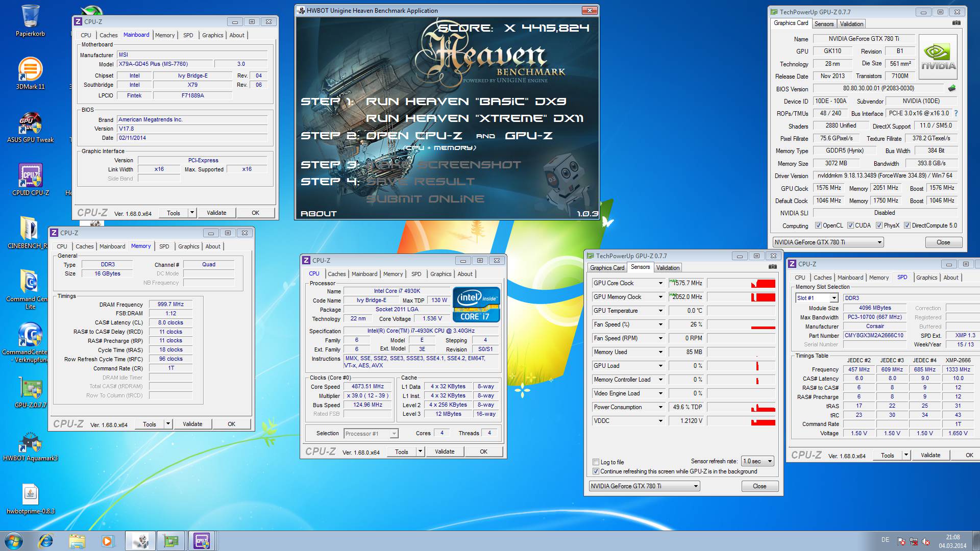Open the Memory Used sensor dropdown

point(660,352)
